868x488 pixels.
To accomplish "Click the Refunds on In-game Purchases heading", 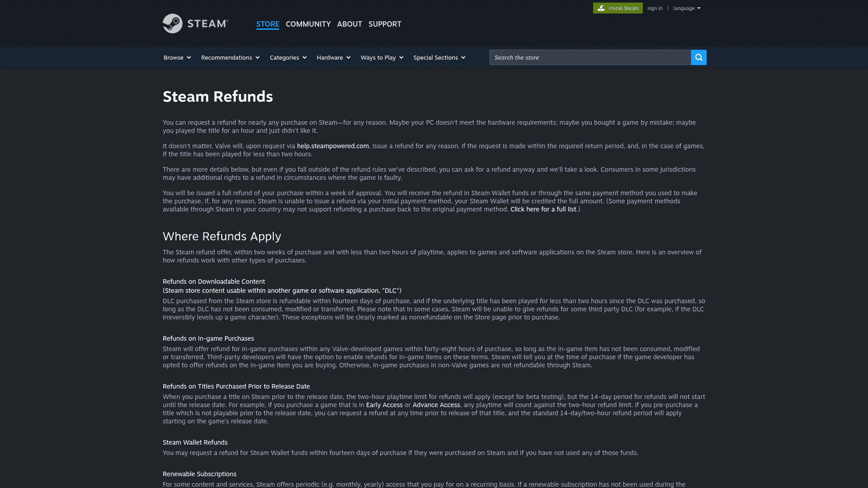I will pos(208,338).
